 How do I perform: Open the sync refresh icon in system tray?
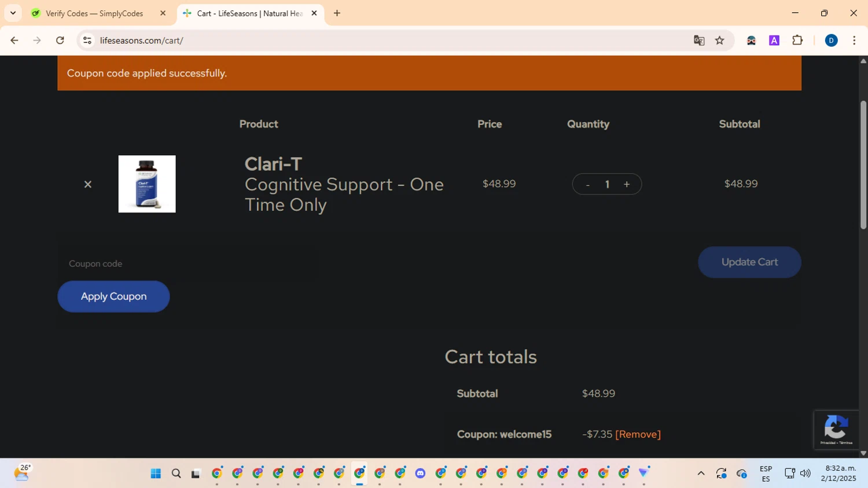721,474
